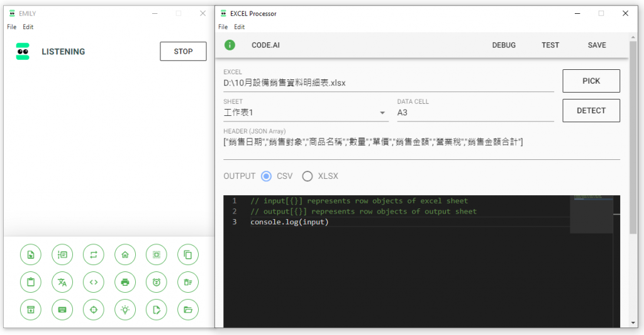Click the select-all dotted square icon
644x335 pixels.
[x=157, y=255]
